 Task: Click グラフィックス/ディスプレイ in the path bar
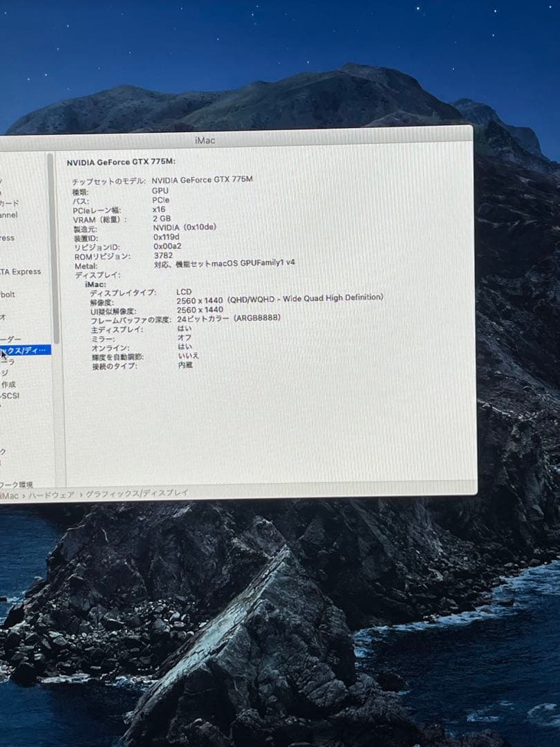(x=136, y=493)
